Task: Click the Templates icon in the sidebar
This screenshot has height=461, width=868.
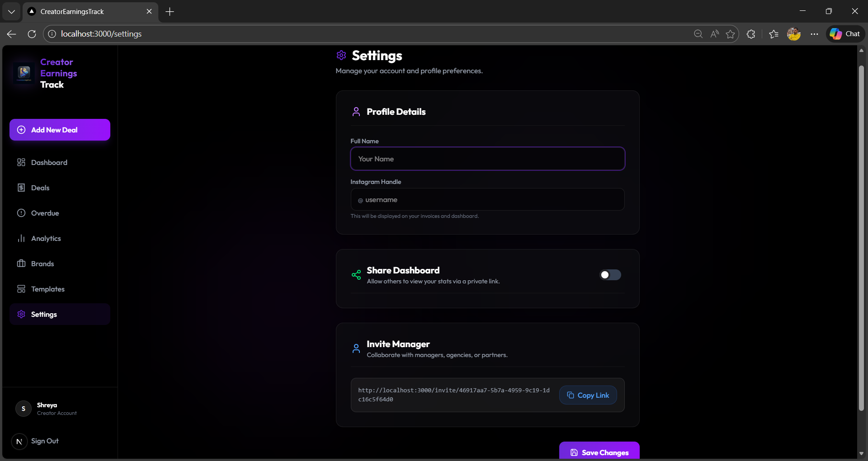Action: [21, 289]
